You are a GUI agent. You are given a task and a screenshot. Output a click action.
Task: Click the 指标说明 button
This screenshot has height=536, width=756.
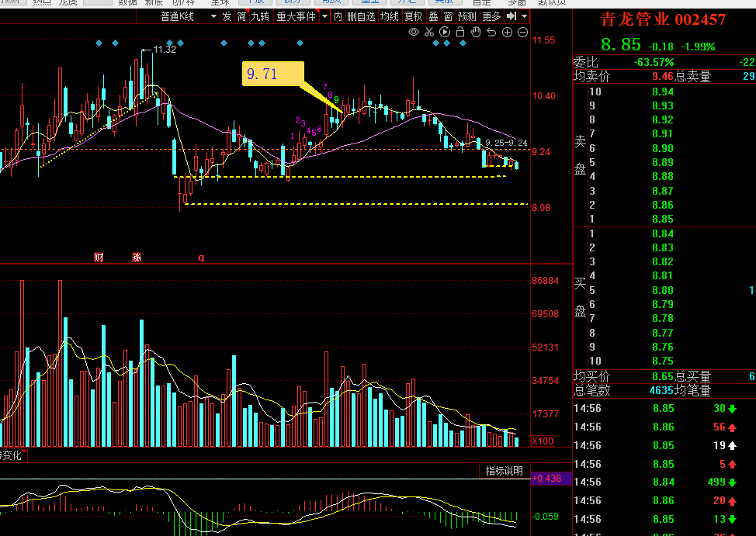tap(505, 471)
